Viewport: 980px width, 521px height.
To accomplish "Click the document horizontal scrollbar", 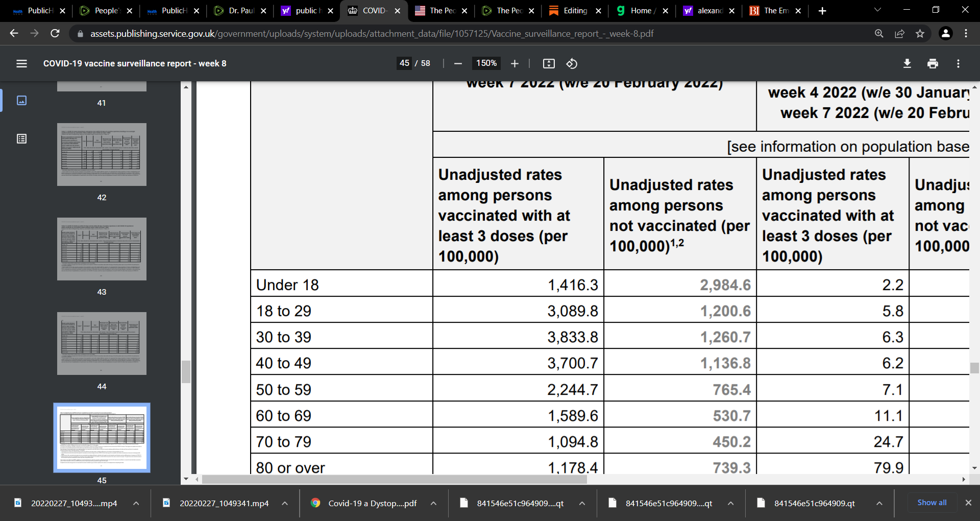I will point(394,480).
